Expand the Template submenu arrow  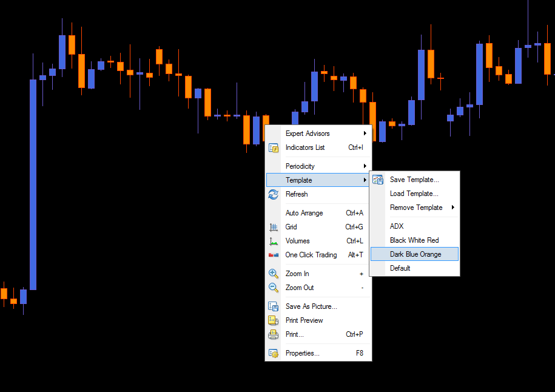coord(365,180)
